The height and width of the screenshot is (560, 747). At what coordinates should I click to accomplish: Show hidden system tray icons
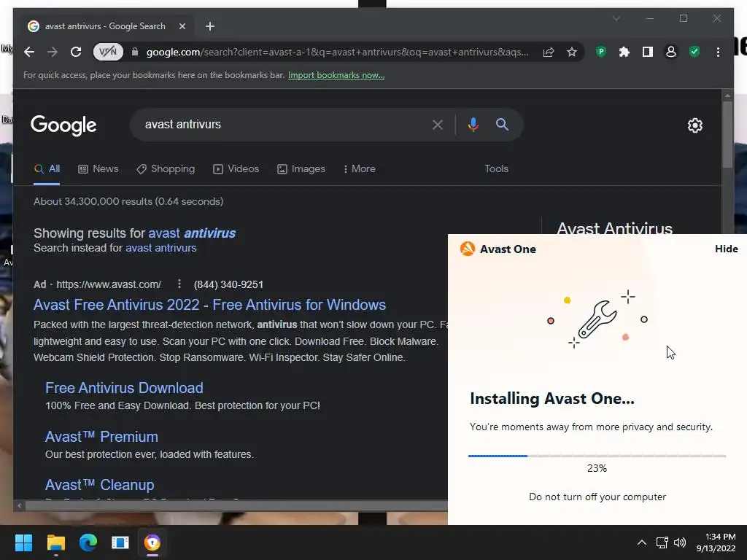coord(642,542)
